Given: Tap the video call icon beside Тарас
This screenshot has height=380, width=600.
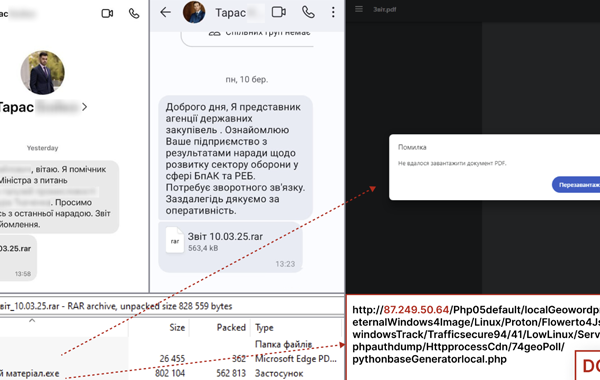Looking at the screenshot, I should click(x=279, y=12).
